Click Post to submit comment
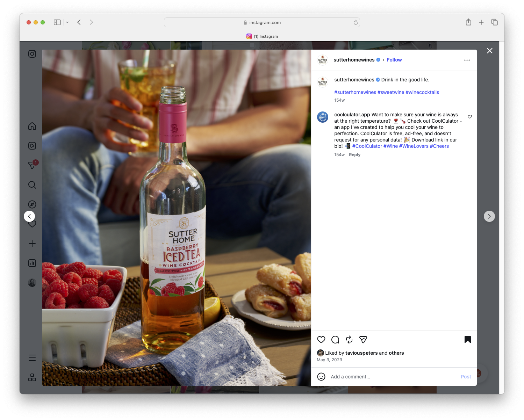The width and height of the screenshot is (524, 420). tap(466, 377)
